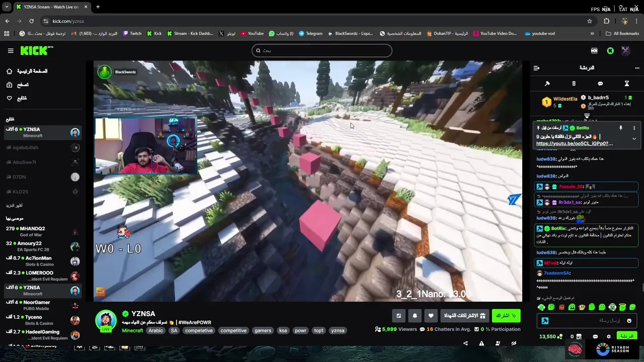Open chat settings gear icon
The image size is (644, 362).
click(x=609, y=337)
